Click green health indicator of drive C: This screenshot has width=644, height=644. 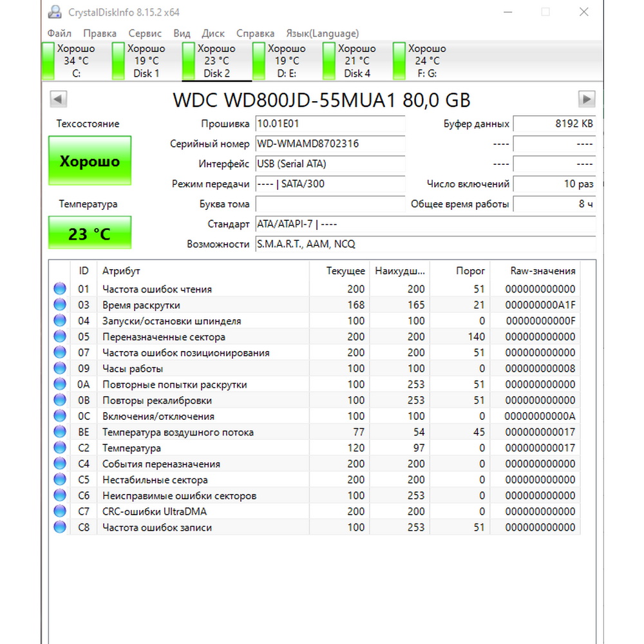(48, 61)
